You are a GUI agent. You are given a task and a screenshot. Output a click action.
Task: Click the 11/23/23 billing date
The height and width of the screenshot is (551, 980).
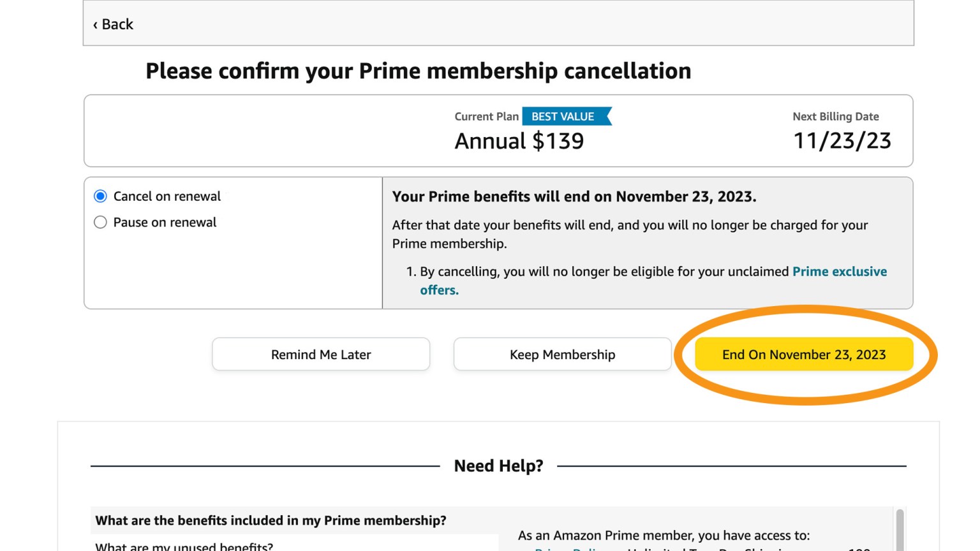click(x=842, y=140)
